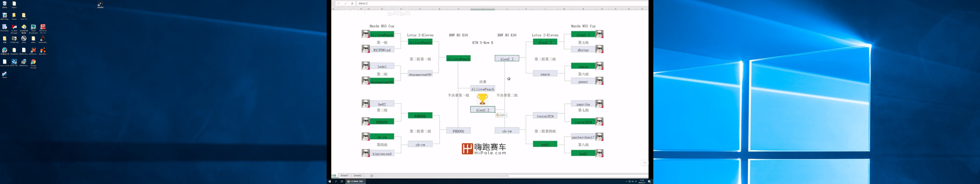This screenshot has width=980, height=184.
Task: Launch the BeamNG desktop shortcut
Action: (x=43, y=51)
